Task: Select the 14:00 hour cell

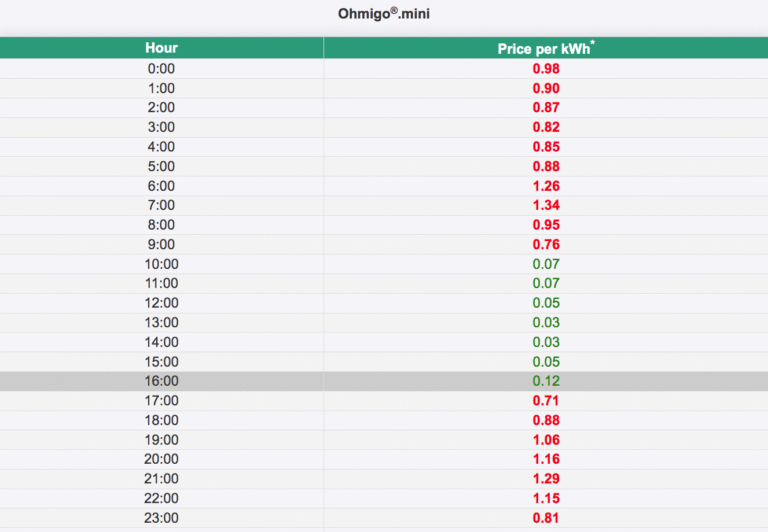Action: tap(161, 342)
